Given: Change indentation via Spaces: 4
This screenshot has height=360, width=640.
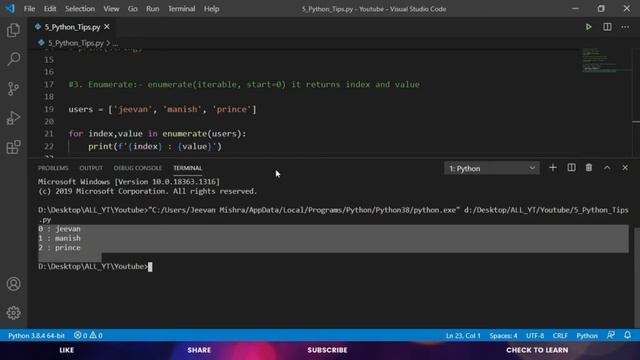Looking at the screenshot, I should pyautogui.click(x=503, y=336).
